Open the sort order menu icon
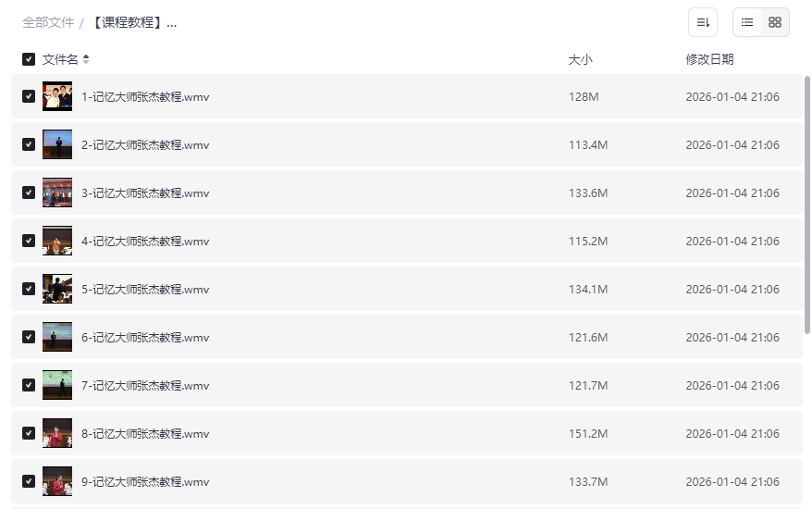Image resolution: width=812 pixels, height=509 pixels. pyautogui.click(x=703, y=22)
